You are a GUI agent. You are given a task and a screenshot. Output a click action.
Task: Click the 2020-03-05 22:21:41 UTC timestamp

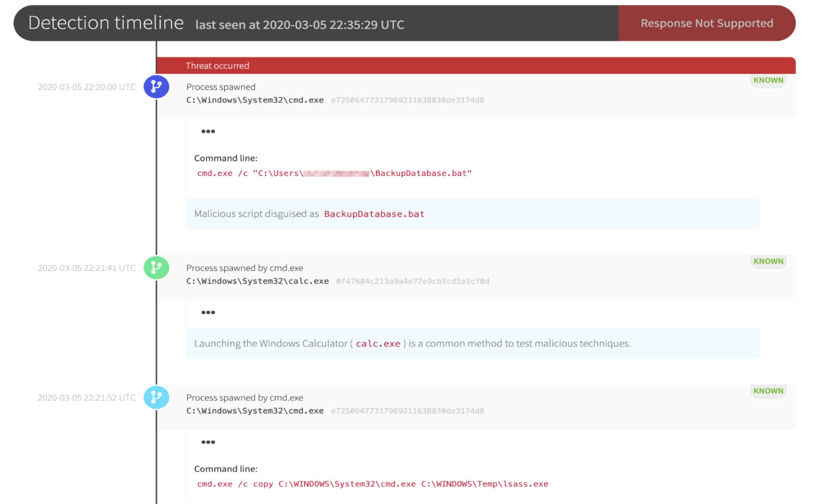tap(86, 267)
